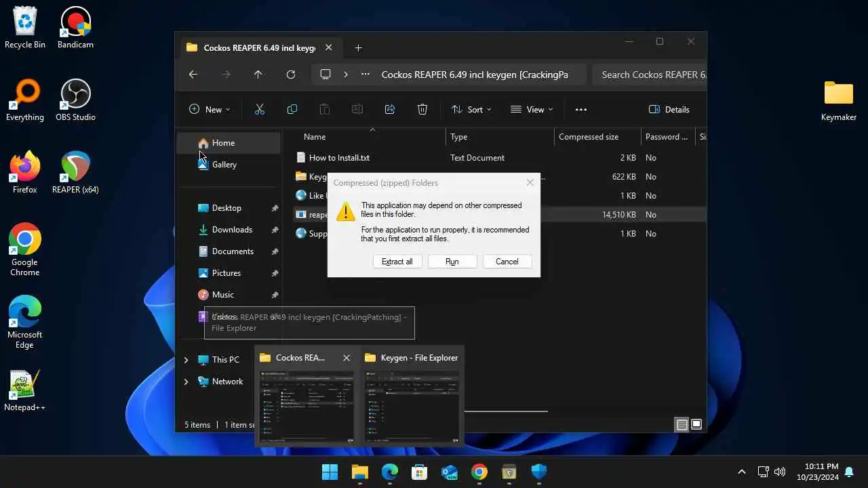Screen dimensions: 868x488
Task: Open Pictures in the navigation pane
Action: [x=228, y=273]
